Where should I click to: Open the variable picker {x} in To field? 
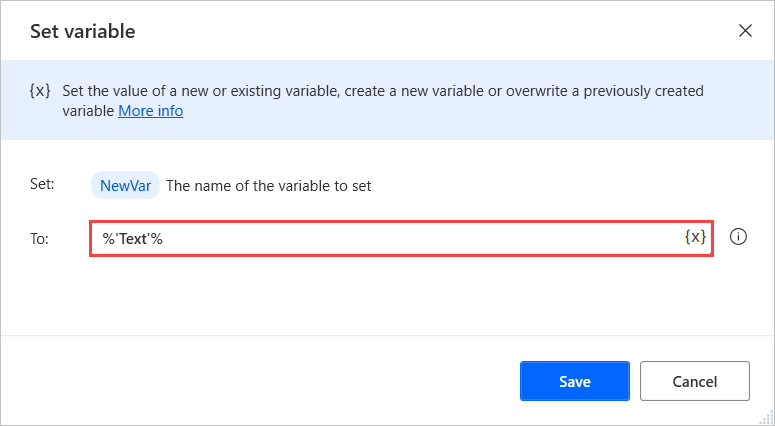695,237
